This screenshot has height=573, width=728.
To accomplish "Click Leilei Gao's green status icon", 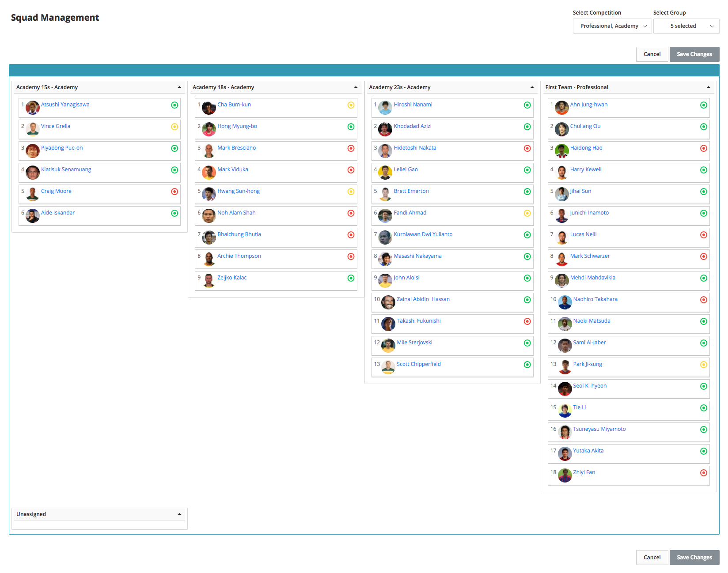I will [527, 170].
